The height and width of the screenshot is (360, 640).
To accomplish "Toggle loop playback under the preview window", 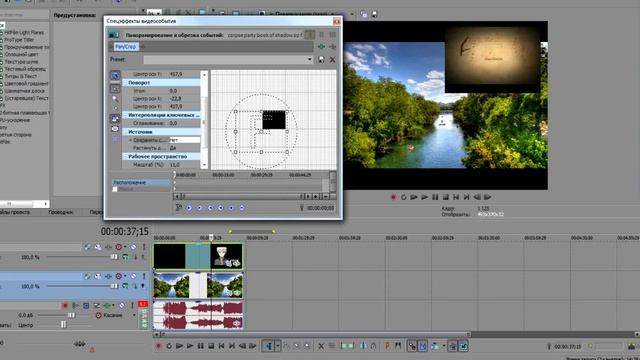I will 404,197.
